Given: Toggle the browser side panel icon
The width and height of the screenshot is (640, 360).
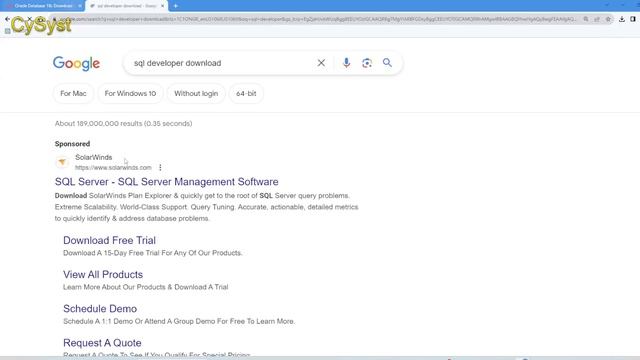Looking at the screenshot, I should [633, 19].
